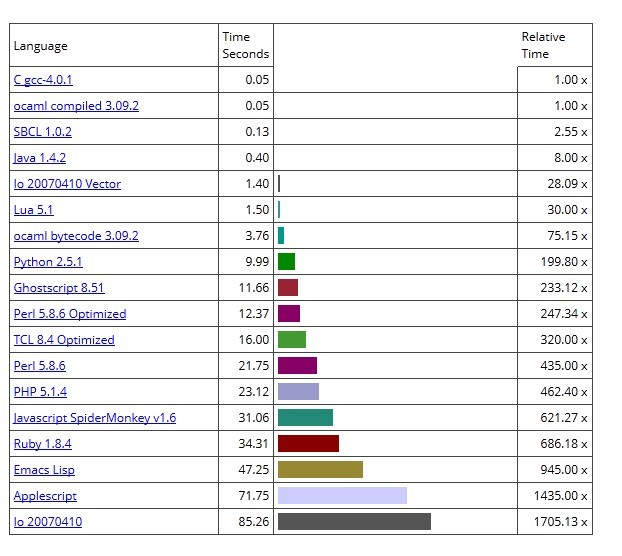Image resolution: width=622 pixels, height=556 pixels.
Task: Select the 199.80 x relative time
Action: pyautogui.click(x=564, y=262)
